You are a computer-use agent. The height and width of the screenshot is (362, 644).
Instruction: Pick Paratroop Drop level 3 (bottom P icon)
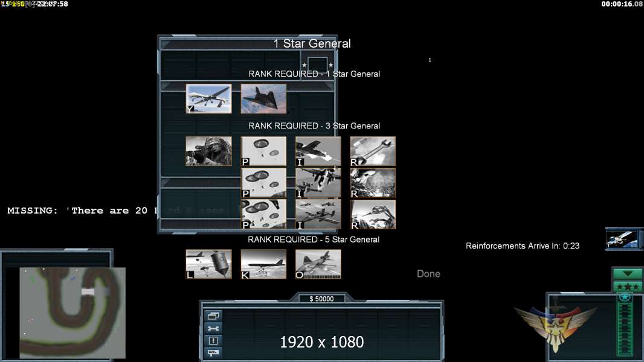[263, 214]
